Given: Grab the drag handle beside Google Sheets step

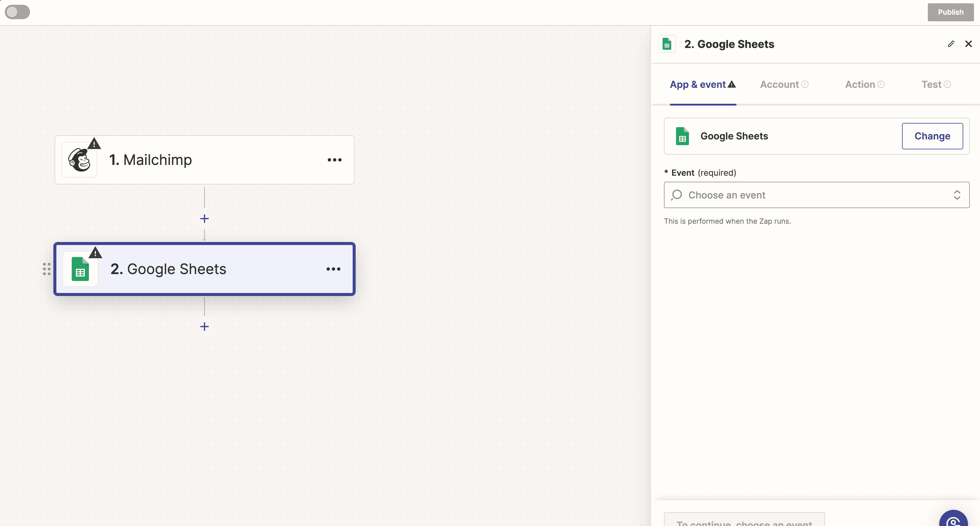Looking at the screenshot, I should tap(47, 269).
